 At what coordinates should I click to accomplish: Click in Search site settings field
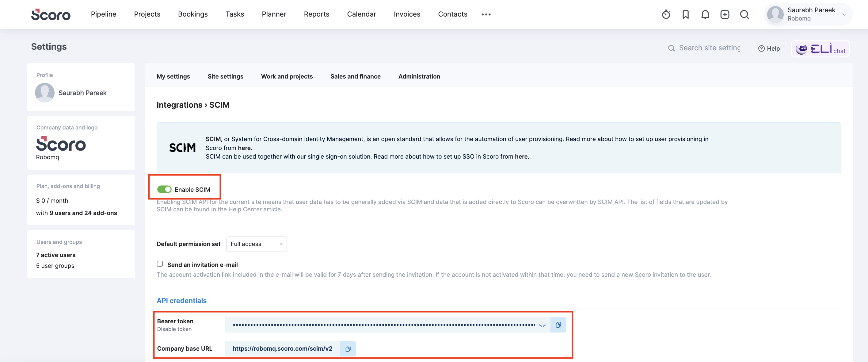click(709, 48)
